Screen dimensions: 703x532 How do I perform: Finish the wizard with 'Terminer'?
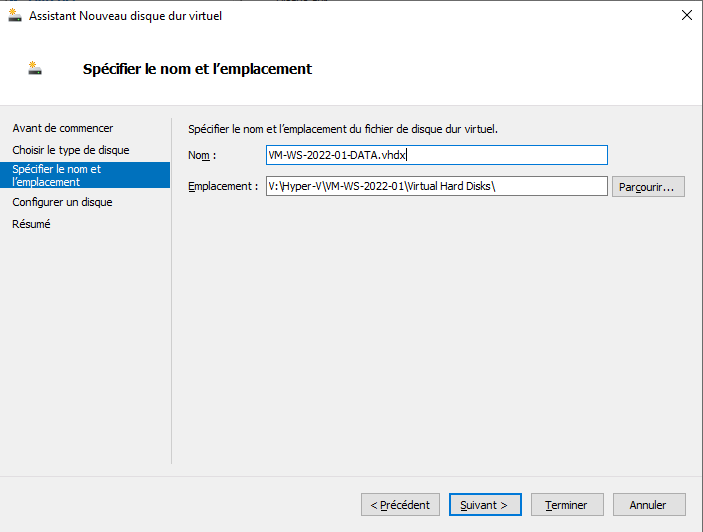(x=566, y=505)
